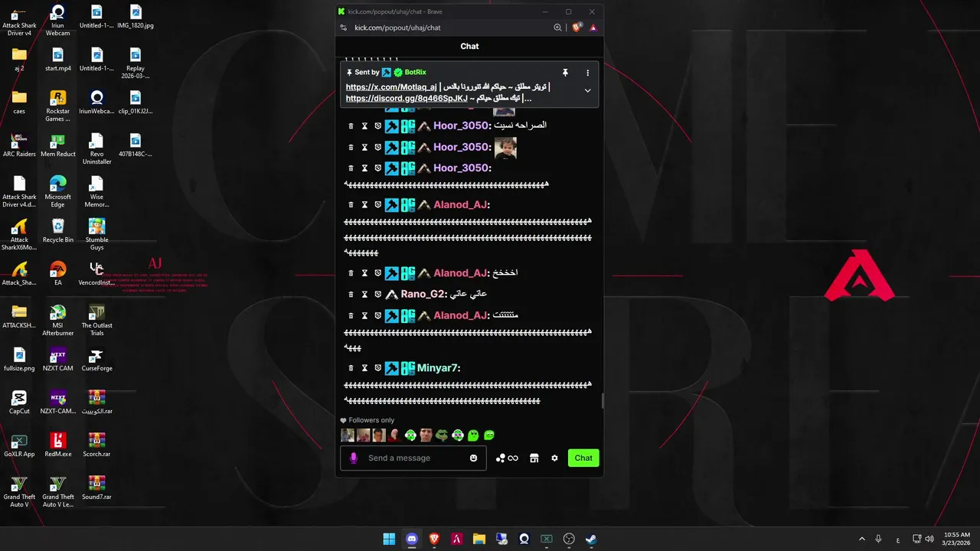The height and width of the screenshot is (551, 980).
Task: Click the moderator hammer badge next to Minyar7
Action: [391, 368]
